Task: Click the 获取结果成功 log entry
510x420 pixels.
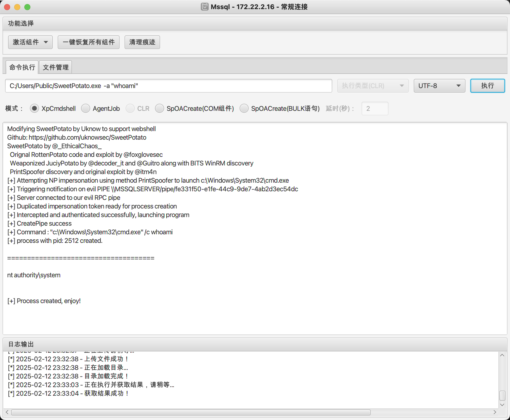Action: pos(68,393)
